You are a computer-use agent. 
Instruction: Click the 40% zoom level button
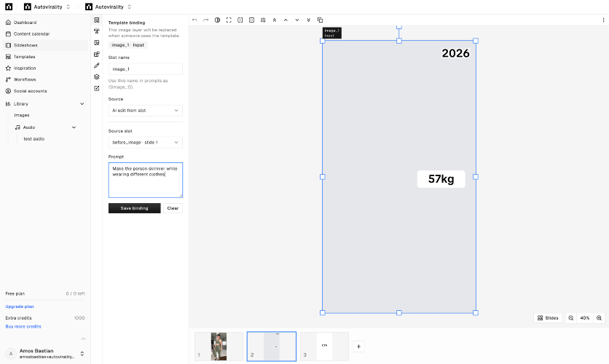(x=585, y=318)
